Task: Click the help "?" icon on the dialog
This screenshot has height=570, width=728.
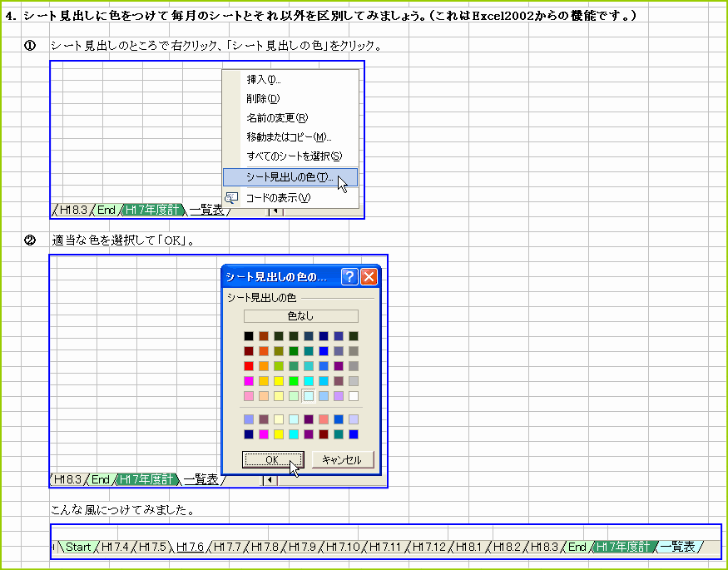Action: click(x=349, y=276)
